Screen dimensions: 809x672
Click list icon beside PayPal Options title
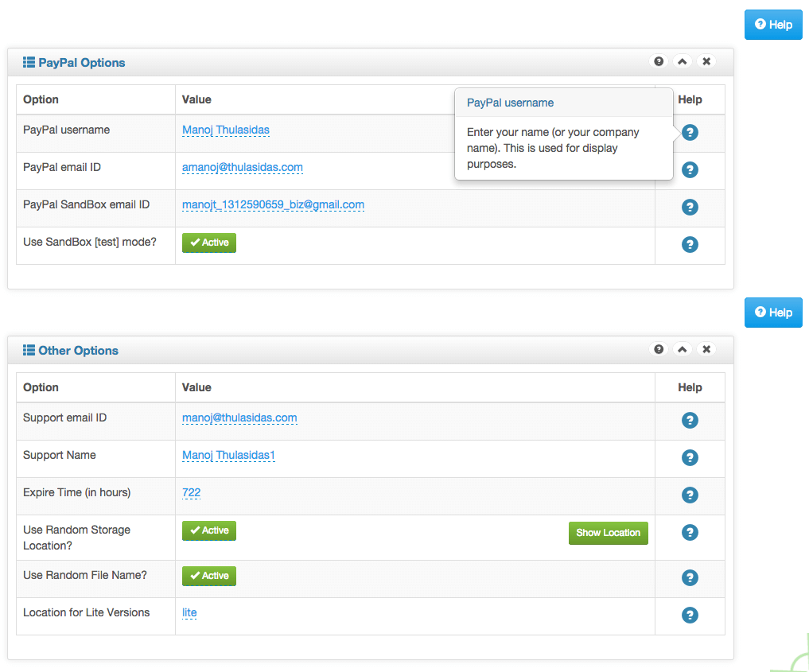click(x=29, y=62)
